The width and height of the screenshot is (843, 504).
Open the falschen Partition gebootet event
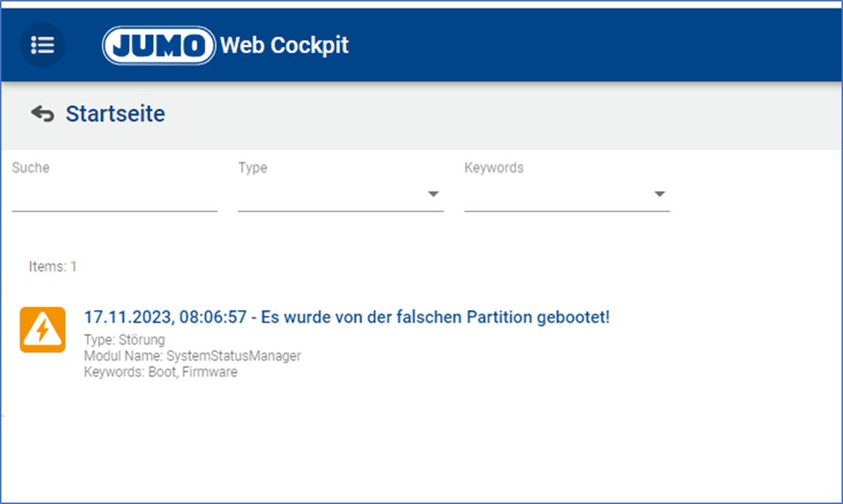[436, 317]
